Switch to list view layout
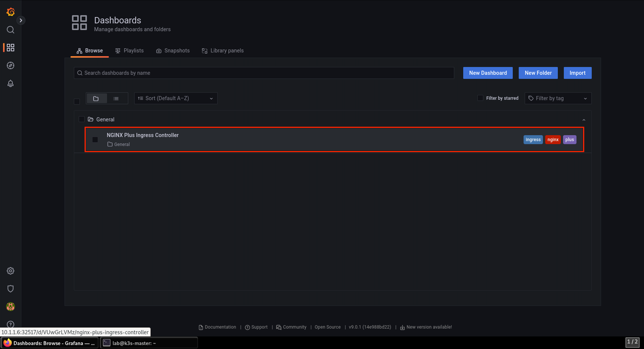This screenshot has width=644, height=349. pyautogui.click(x=116, y=98)
